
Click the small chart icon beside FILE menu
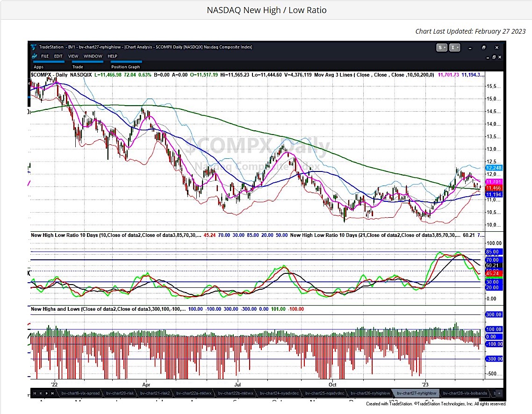pyautogui.click(x=34, y=56)
